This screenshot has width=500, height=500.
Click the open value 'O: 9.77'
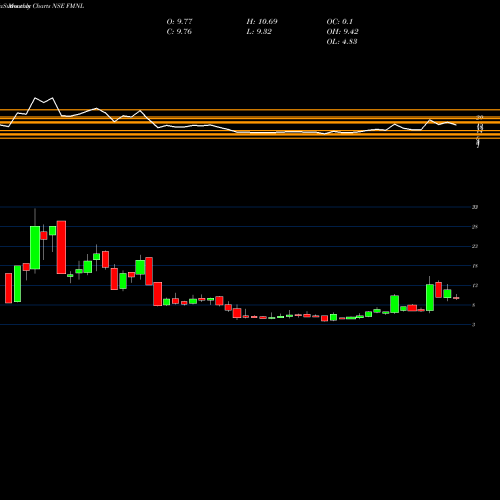point(180,22)
